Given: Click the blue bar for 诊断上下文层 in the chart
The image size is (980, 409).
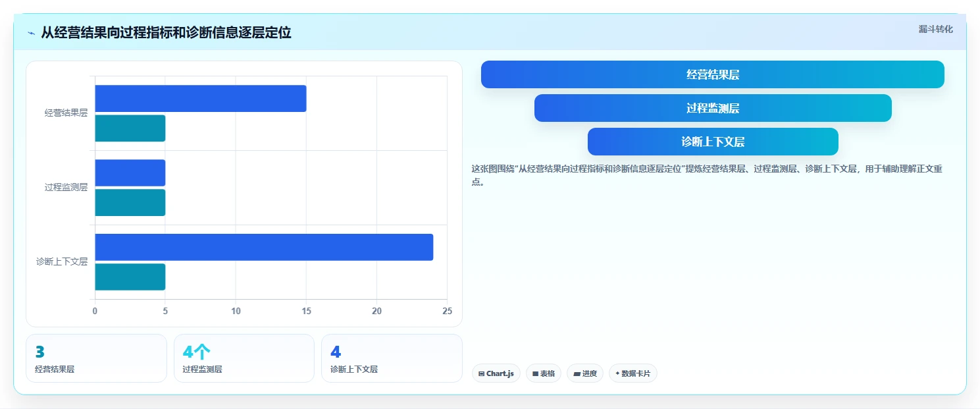Looking at the screenshot, I should (x=264, y=247).
